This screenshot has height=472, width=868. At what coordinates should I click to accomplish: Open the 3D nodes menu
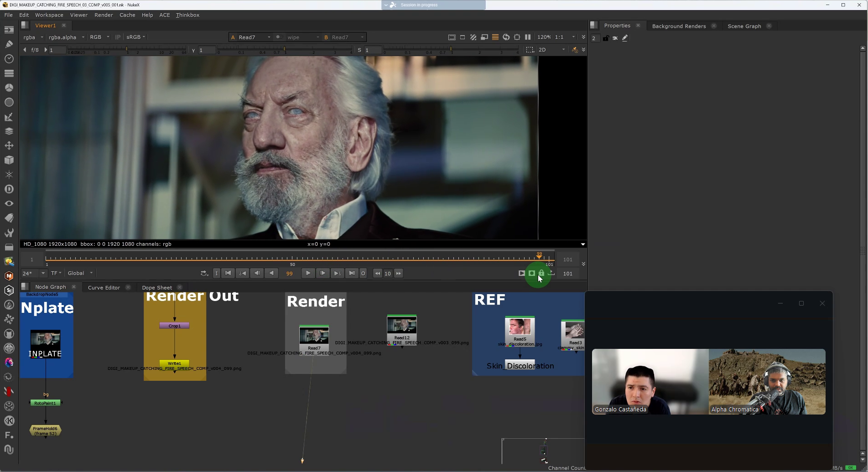pyautogui.click(x=9, y=160)
